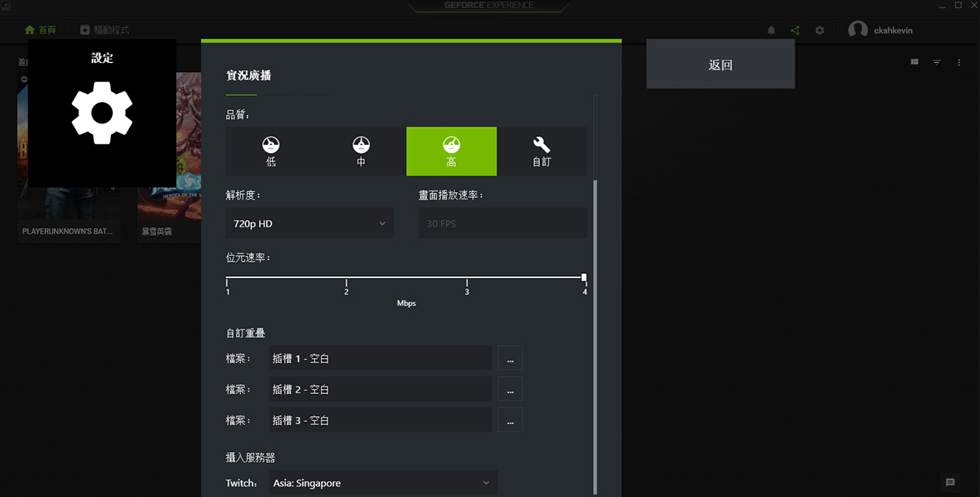Switch to the 驅動程式 drivers tab
The image size is (980, 497).
[x=105, y=30]
